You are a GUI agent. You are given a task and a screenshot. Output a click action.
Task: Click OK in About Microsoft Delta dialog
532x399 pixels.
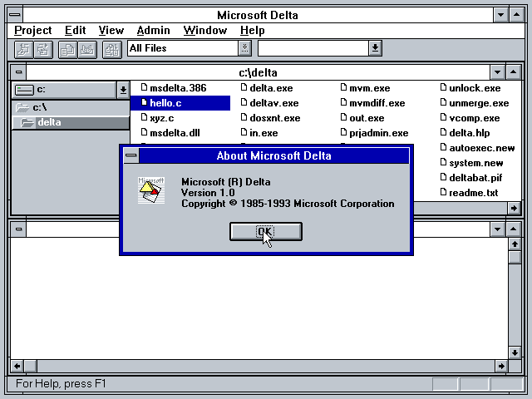(x=266, y=232)
